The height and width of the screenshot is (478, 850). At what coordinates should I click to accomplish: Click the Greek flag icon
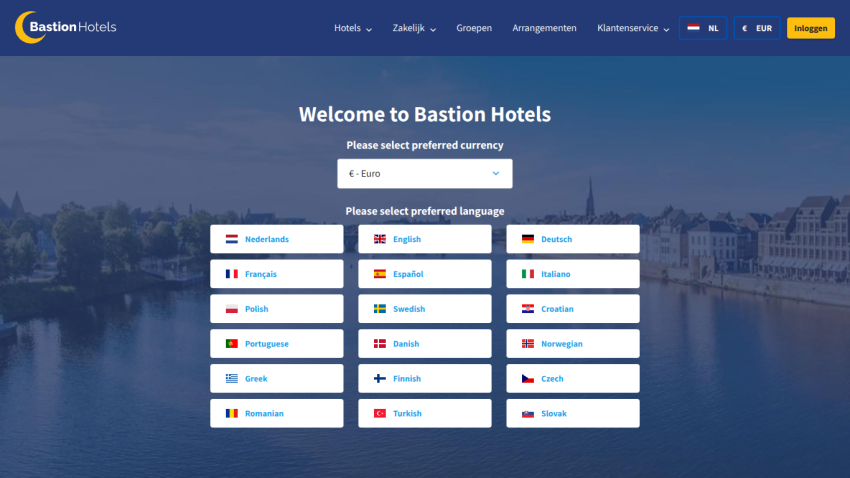[231, 378]
